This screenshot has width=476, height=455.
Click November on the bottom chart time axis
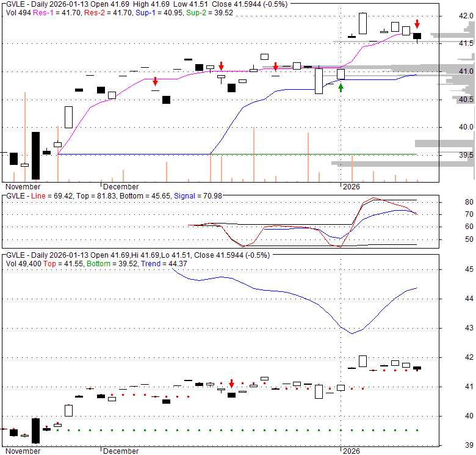23,451
